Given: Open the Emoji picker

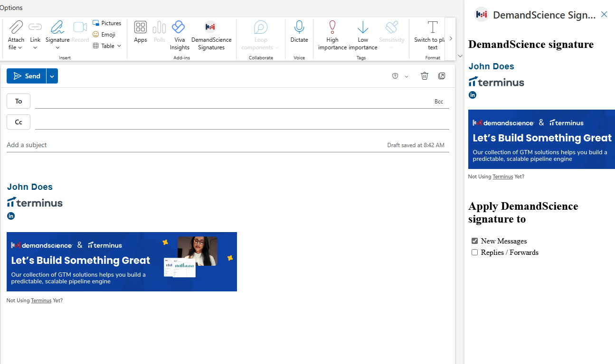Looking at the screenshot, I should pos(104,34).
